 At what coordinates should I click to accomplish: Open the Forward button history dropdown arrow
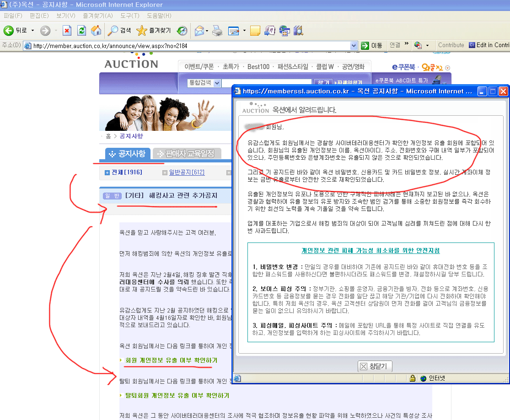(56, 31)
